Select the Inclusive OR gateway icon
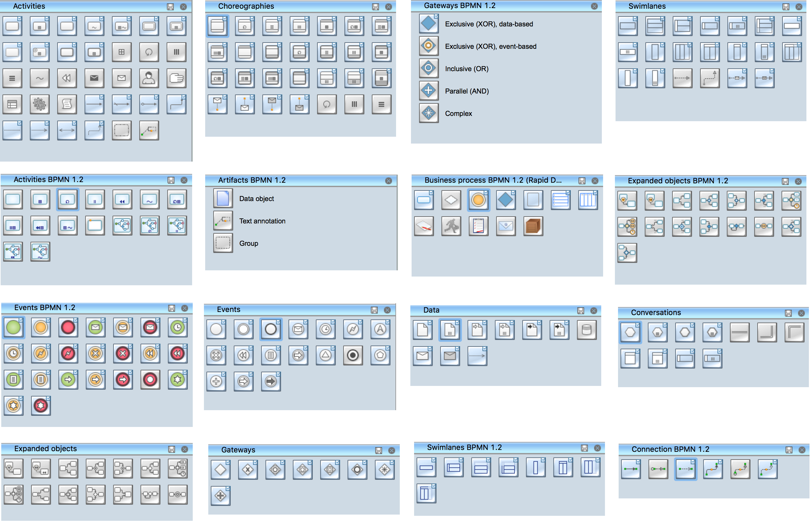Viewport: 812px width, 527px height. pyautogui.click(x=428, y=68)
